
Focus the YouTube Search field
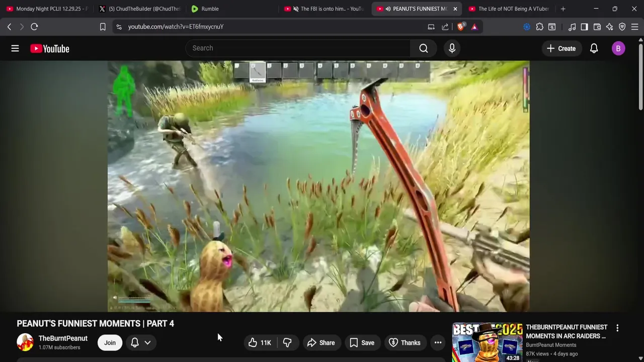[298, 48]
